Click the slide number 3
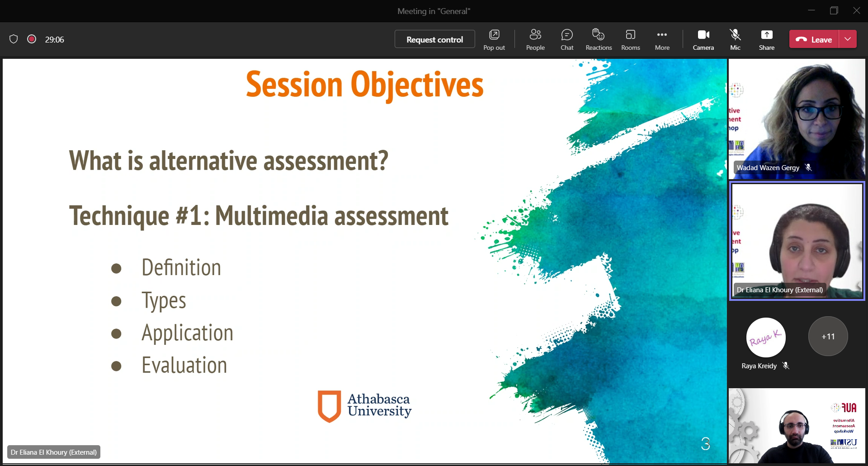Viewport: 868px width, 466px height. 705,443
